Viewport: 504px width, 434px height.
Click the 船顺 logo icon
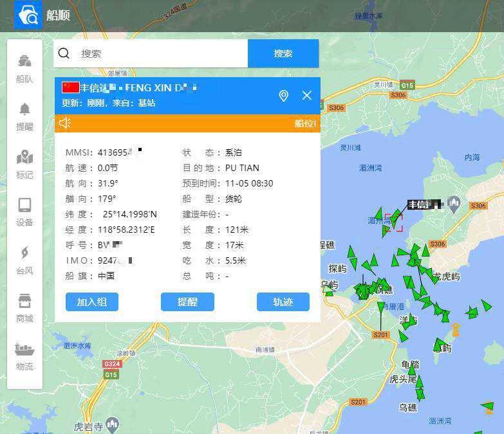click(28, 15)
